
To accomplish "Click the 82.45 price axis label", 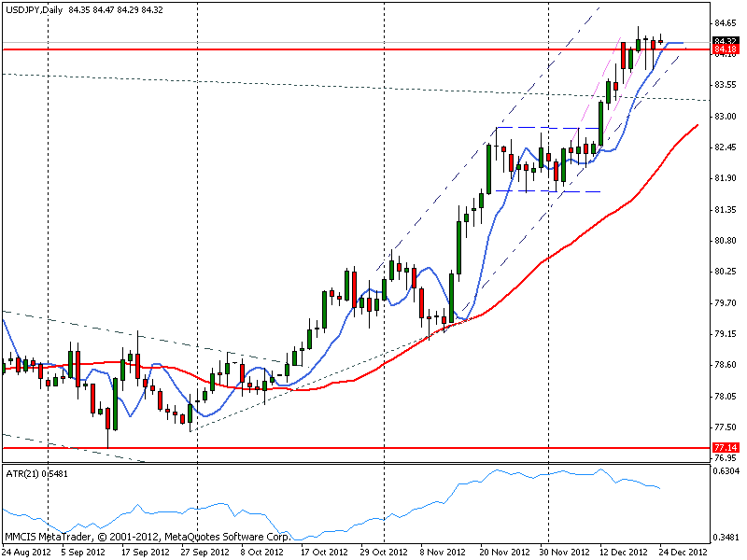I will pos(726,147).
